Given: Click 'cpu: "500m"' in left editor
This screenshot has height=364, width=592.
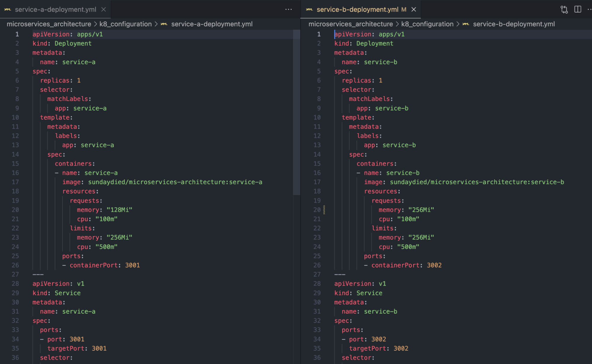Looking at the screenshot, I should 97,247.
